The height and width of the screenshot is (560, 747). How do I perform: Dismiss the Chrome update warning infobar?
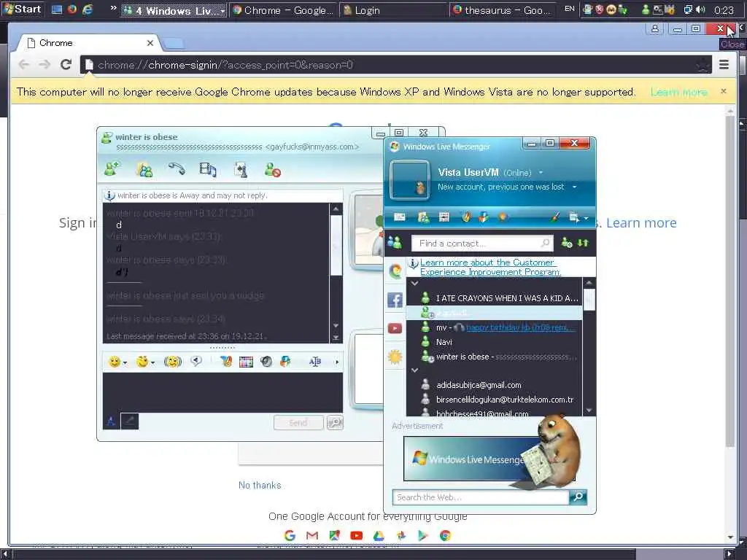click(723, 91)
